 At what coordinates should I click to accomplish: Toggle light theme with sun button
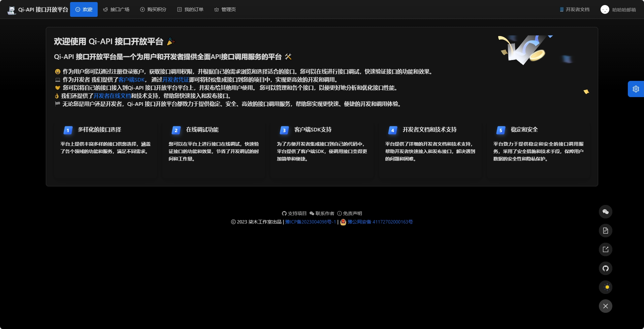[606, 287]
